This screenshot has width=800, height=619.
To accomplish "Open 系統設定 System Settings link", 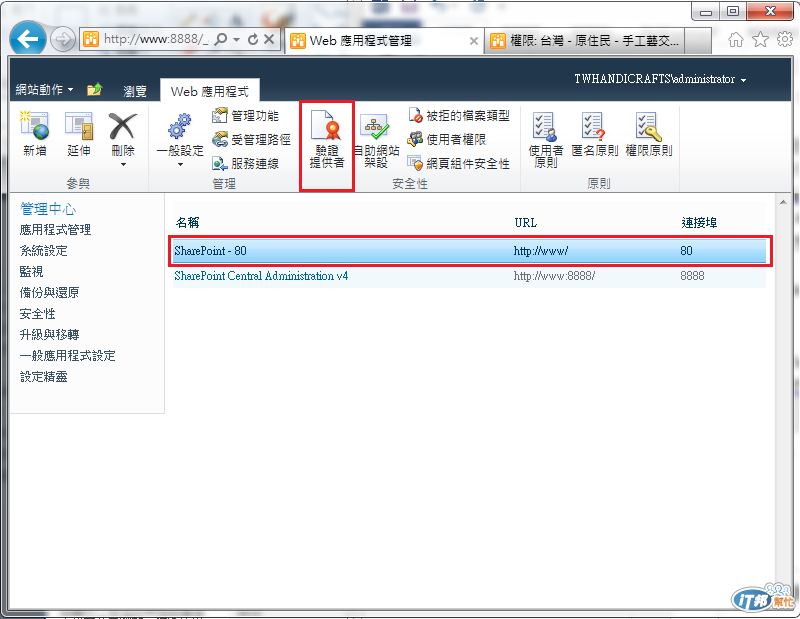I will [x=43, y=251].
